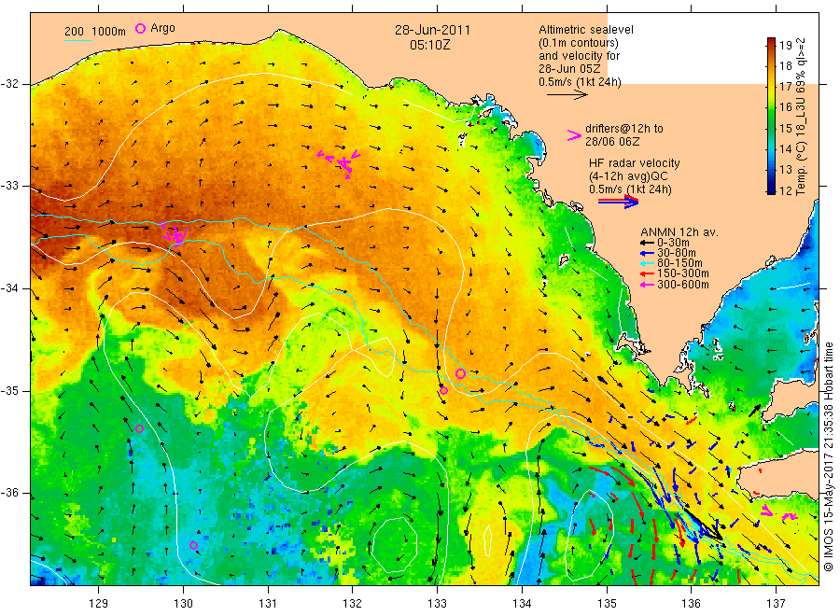Click the HF radar red-blue reference arrow

618,202
